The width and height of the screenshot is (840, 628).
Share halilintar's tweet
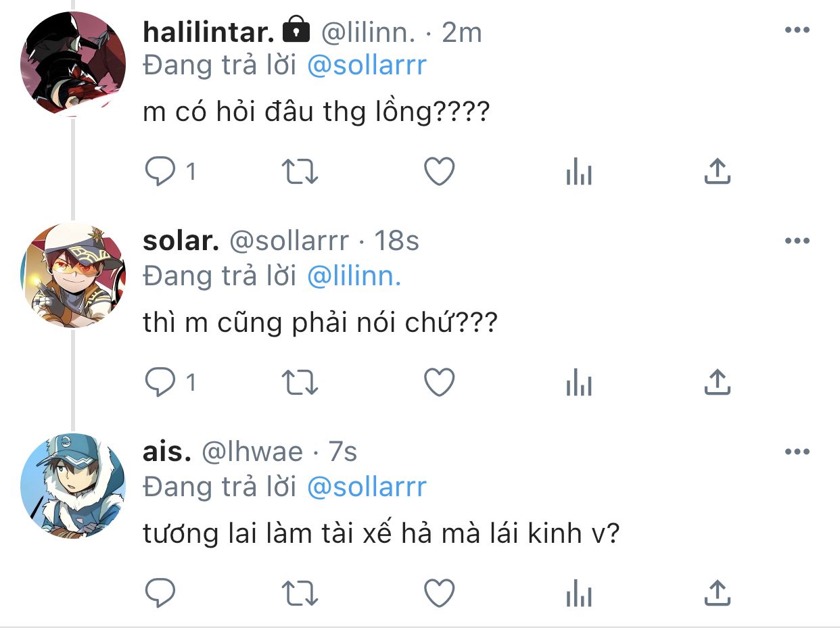click(x=717, y=172)
